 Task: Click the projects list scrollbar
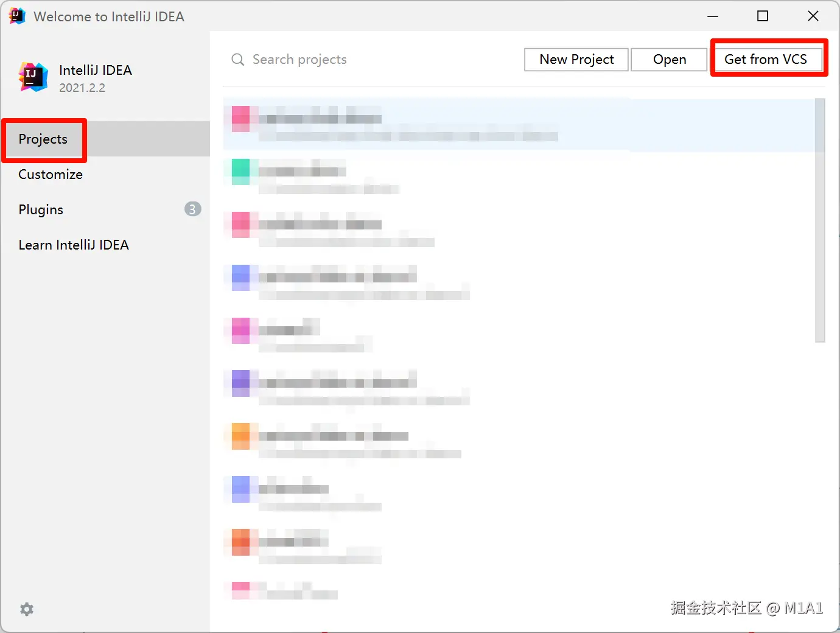[820, 220]
